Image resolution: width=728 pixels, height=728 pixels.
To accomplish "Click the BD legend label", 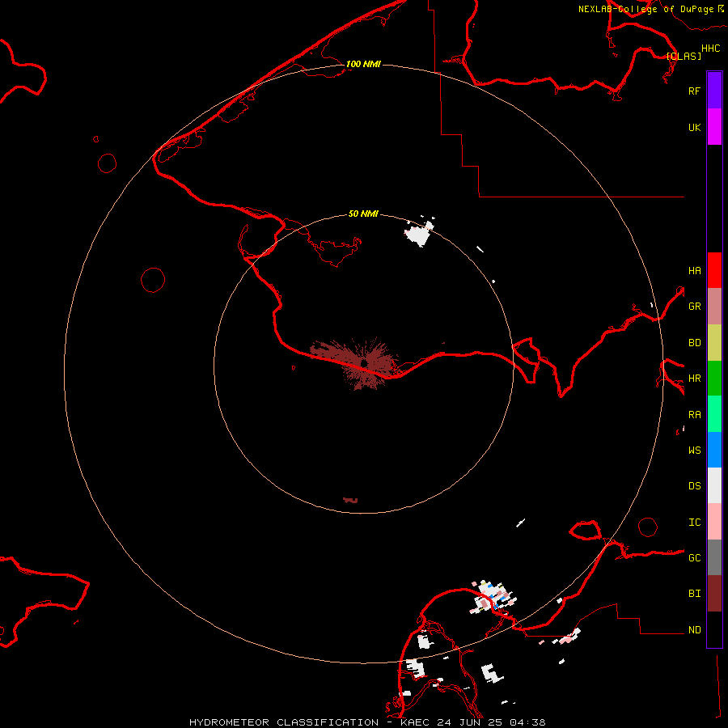I will point(694,342).
